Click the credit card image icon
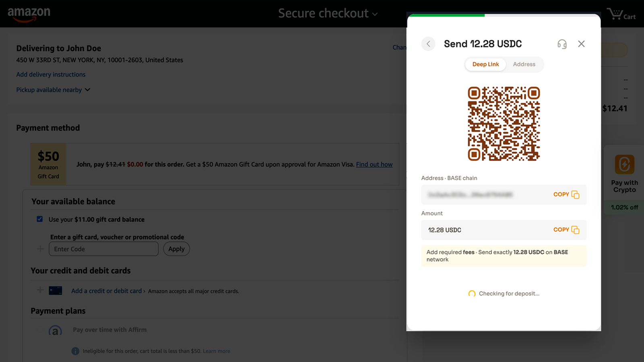644x362 pixels. coord(56,290)
